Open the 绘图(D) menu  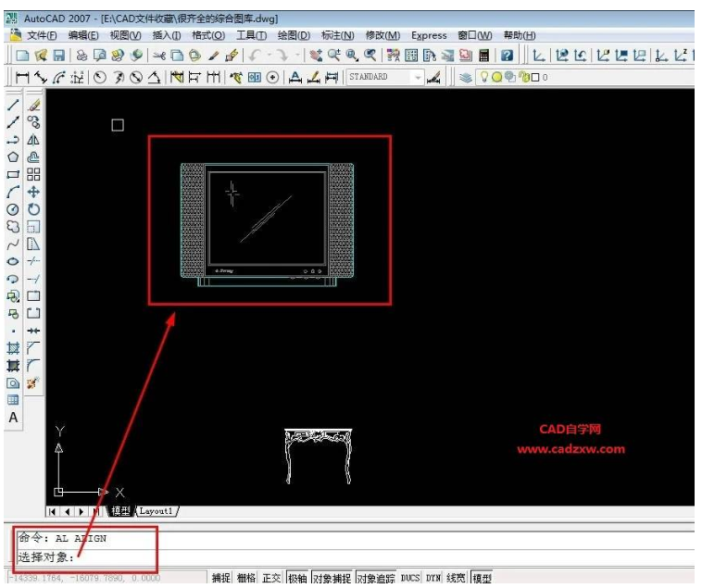pyautogui.click(x=294, y=35)
